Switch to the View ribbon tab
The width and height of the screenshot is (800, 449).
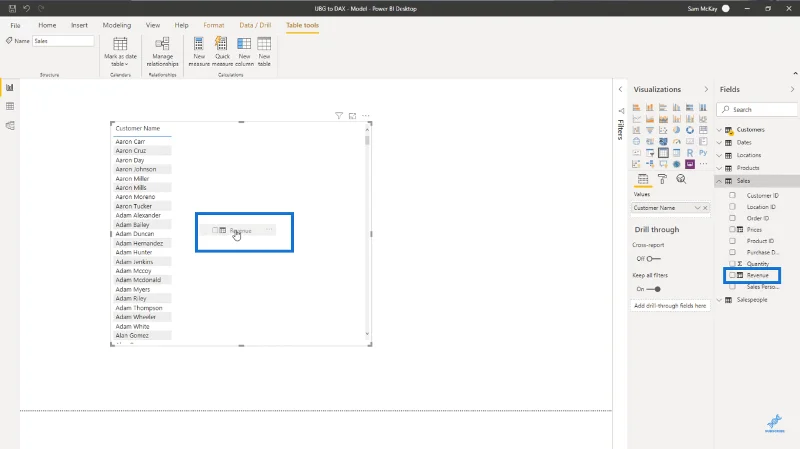pyautogui.click(x=153, y=25)
